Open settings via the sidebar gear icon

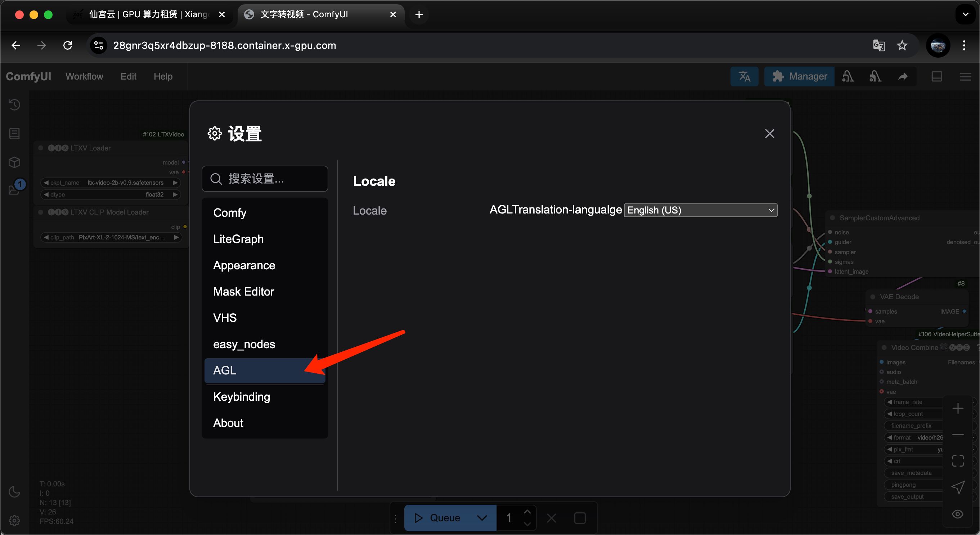point(14,520)
